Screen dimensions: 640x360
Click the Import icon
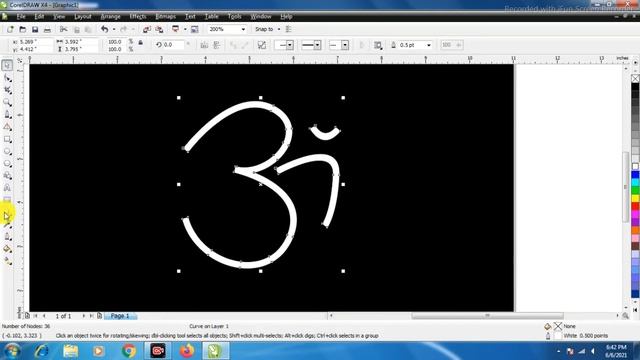pyautogui.click(x=147, y=29)
